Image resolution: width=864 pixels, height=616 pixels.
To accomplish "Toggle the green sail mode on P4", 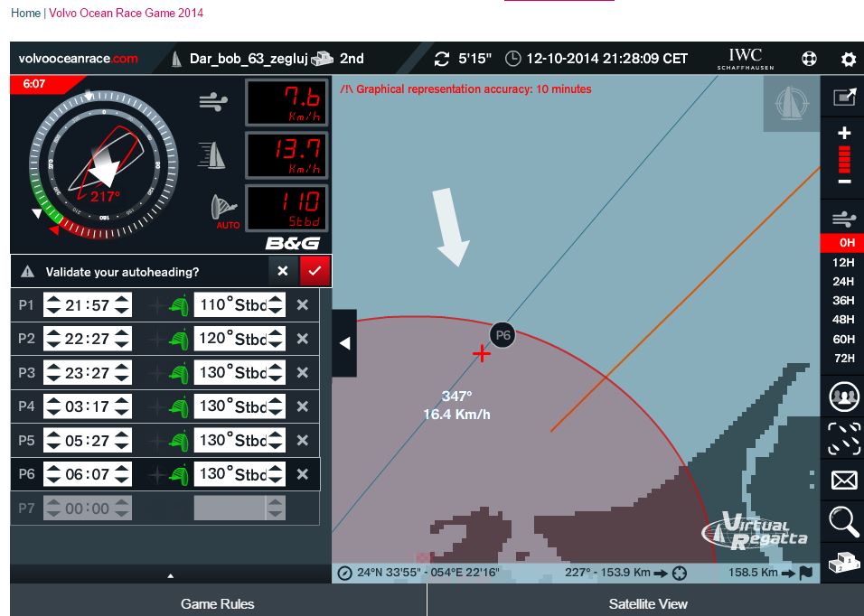I will [x=179, y=406].
